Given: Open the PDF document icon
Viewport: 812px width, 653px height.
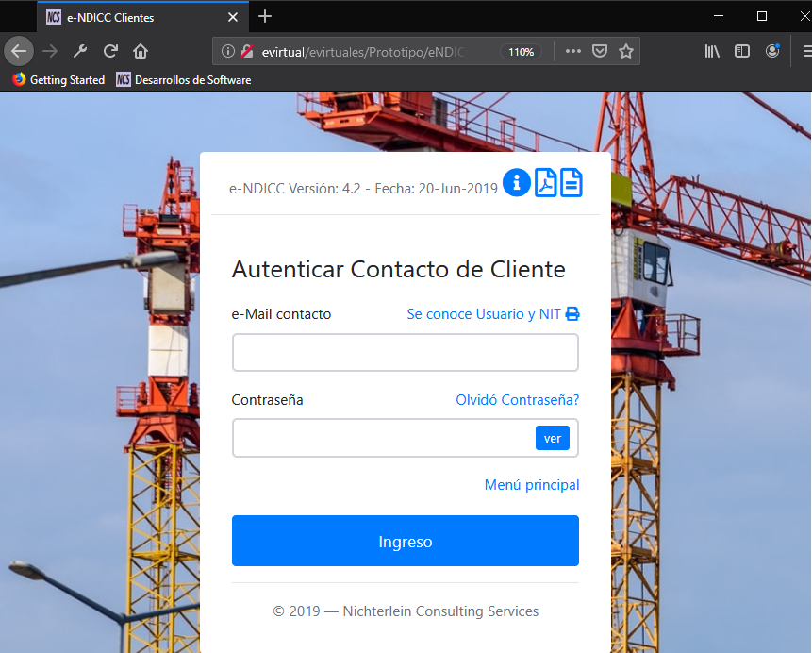Looking at the screenshot, I should (545, 182).
